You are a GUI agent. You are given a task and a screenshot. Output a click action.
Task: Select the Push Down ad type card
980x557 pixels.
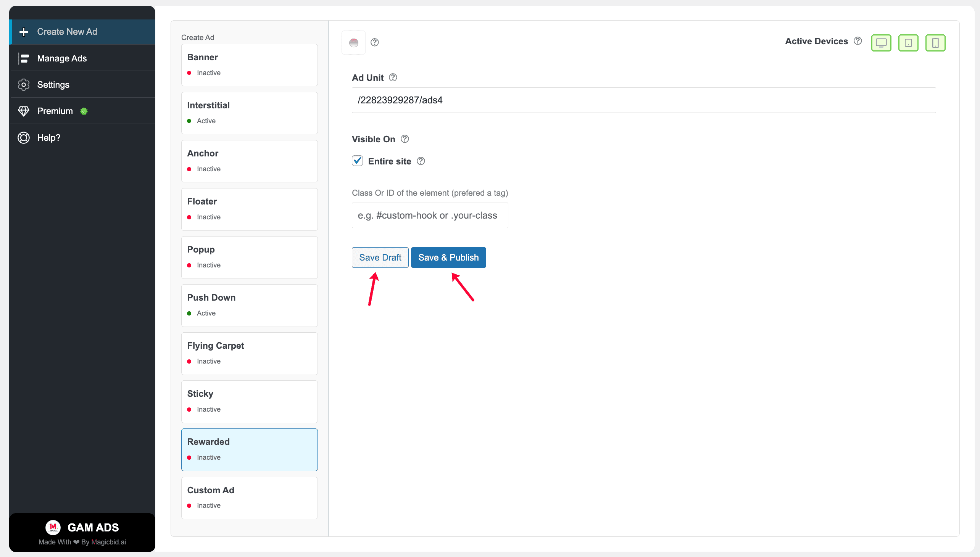[x=249, y=306]
